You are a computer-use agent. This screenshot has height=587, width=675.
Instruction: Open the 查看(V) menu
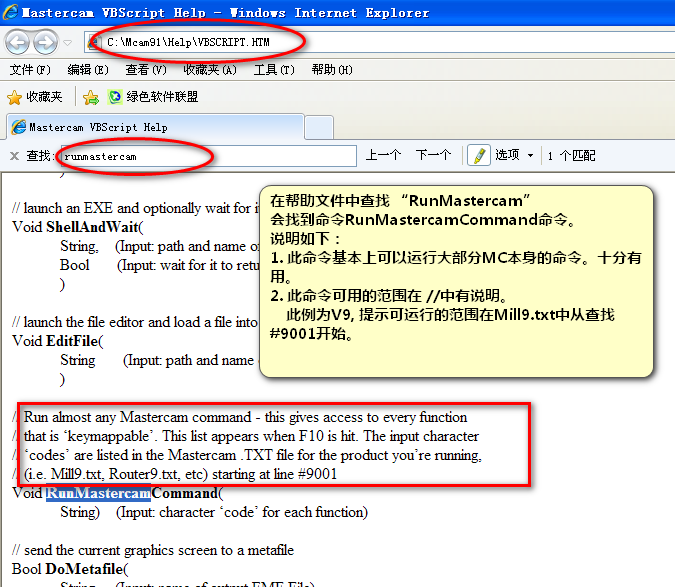tap(146, 69)
